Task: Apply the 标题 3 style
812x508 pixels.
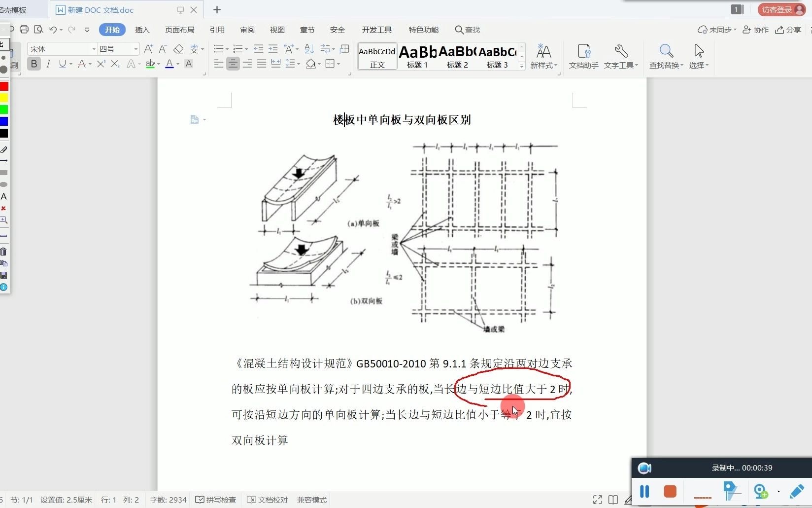Action: coord(497,56)
